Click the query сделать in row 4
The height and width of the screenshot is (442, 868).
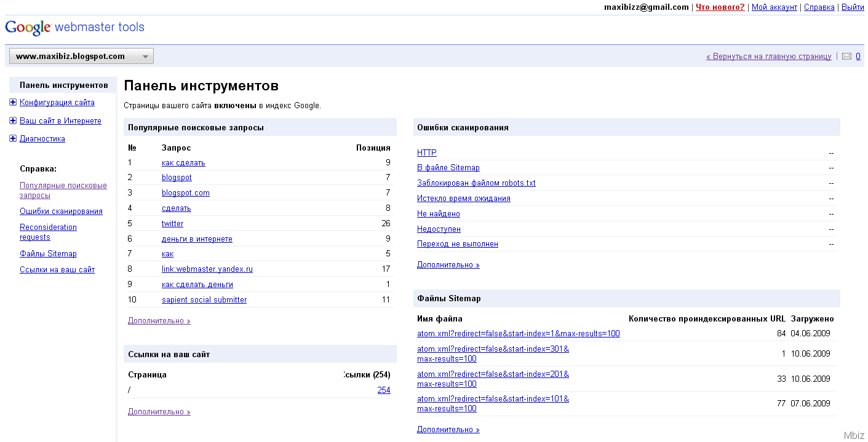tap(177, 208)
